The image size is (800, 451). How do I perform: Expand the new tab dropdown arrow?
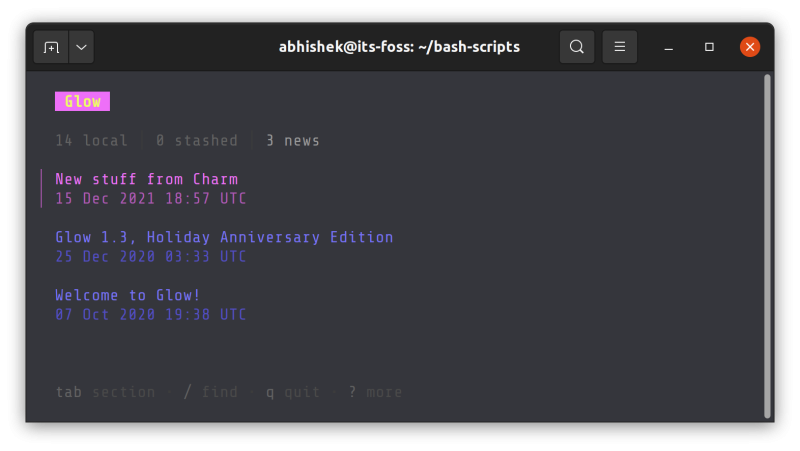point(81,47)
